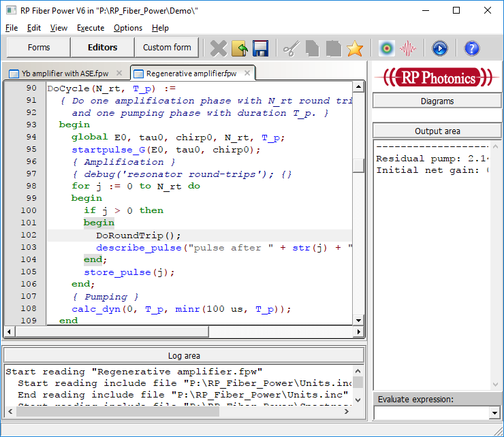This screenshot has width=504, height=437.
Task: Click the startpulse_G call on line 95
Action: 166,150
